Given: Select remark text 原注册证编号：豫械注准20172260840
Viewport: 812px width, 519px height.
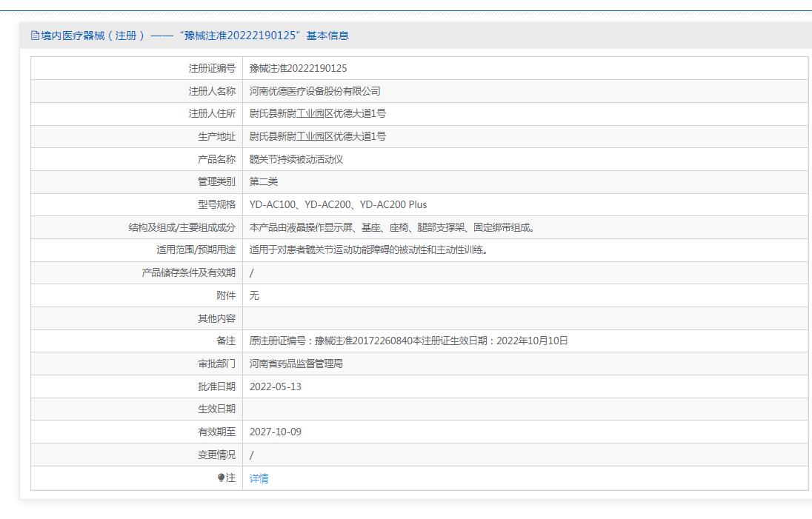Looking at the screenshot, I should point(408,341).
